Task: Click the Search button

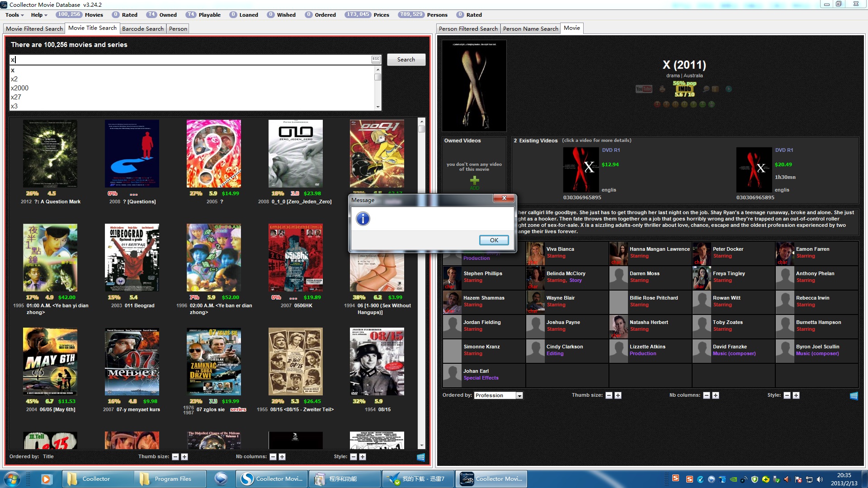Action: 406,60
